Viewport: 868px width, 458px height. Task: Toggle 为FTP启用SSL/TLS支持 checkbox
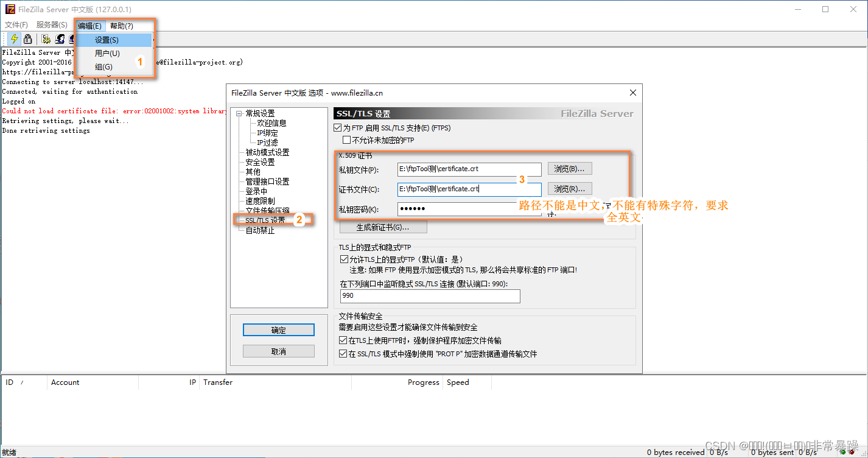click(x=338, y=128)
